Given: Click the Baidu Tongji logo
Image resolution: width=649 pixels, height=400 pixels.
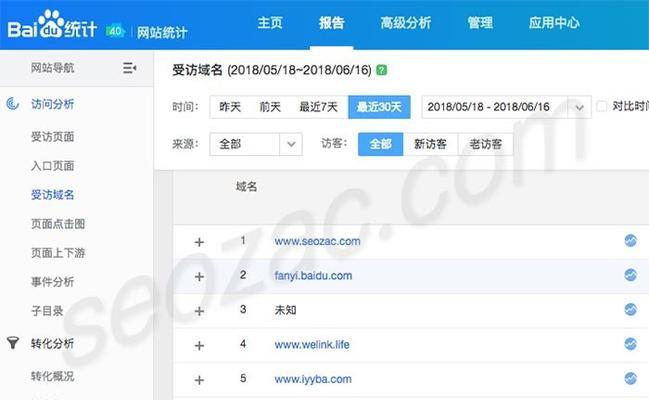Looking at the screenshot, I should pyautogui.click(x=52, y=25).
